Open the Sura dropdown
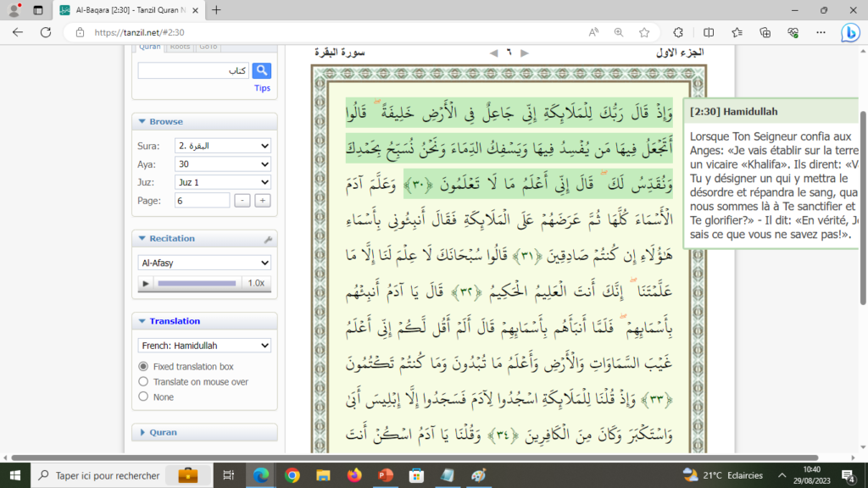This screenshot has width=868, height=488. point(223,146)
